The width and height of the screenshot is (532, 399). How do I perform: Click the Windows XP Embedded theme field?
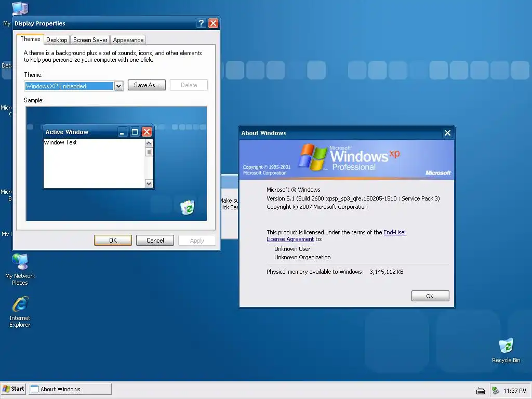click(x=69, y=86)
